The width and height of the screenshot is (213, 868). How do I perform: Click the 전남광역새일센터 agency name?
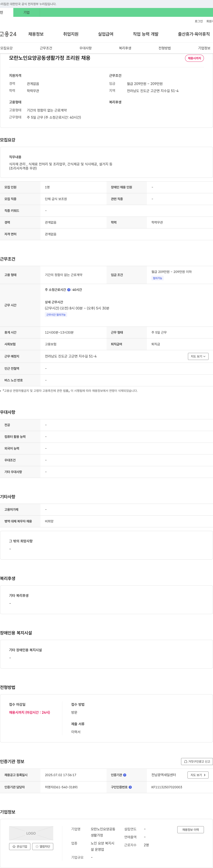[163, 775]
